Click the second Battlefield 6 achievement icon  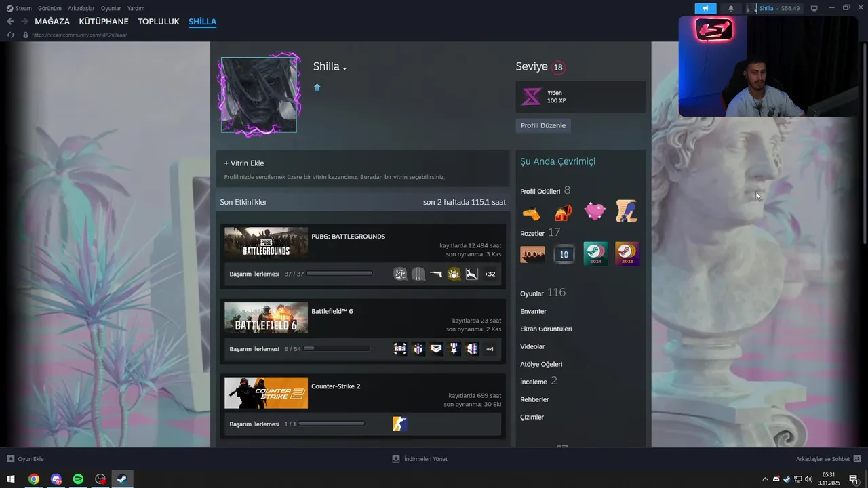point(418,349)
